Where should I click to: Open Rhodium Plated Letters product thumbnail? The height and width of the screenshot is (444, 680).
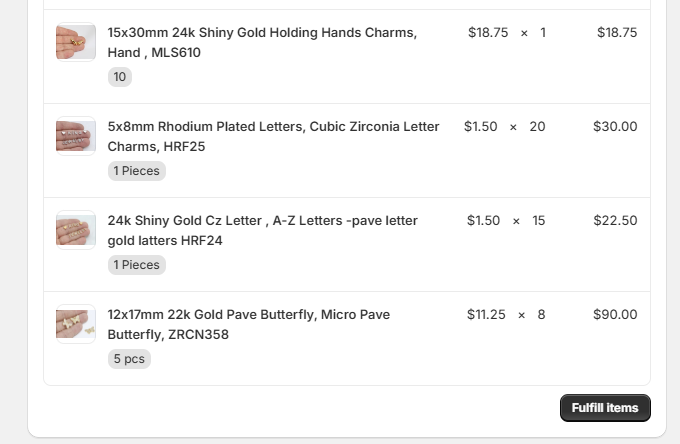(x=76, y=136)
